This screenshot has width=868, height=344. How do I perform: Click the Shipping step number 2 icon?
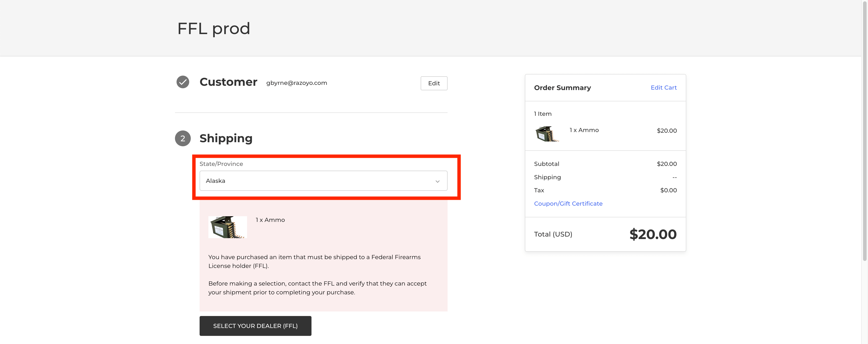pos(183,138)
